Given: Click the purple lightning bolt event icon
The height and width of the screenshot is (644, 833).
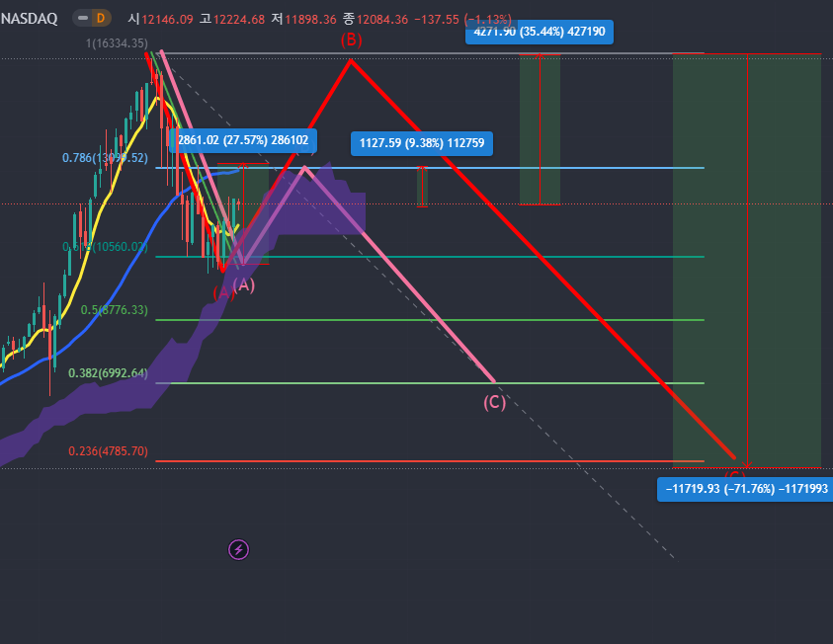Looking at the screenshot, I should (238, 549).
